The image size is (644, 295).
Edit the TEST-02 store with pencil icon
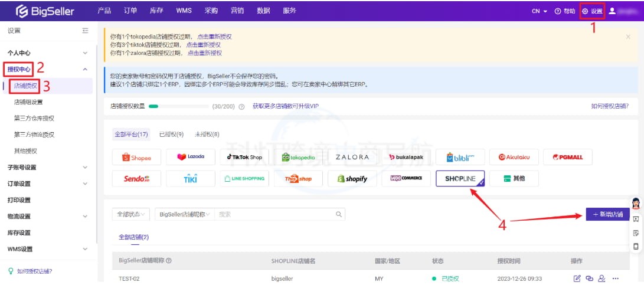[577, 278]
